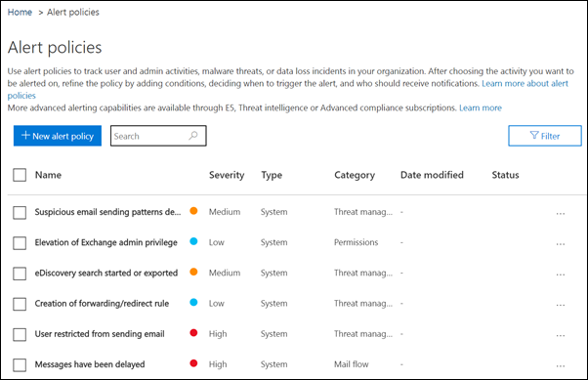The width and height of the screenshot is (588, 380).
Task: Open the Filter button
Action: 545,136
